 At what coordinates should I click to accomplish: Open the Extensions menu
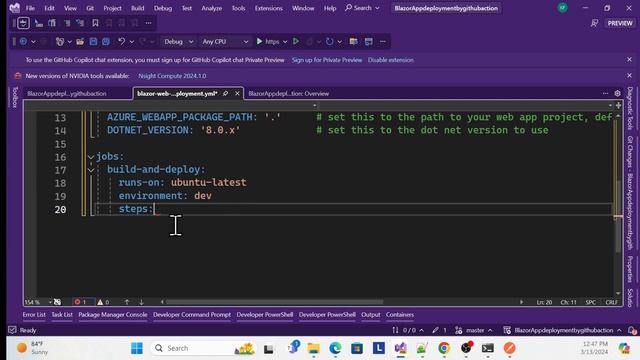269,8
